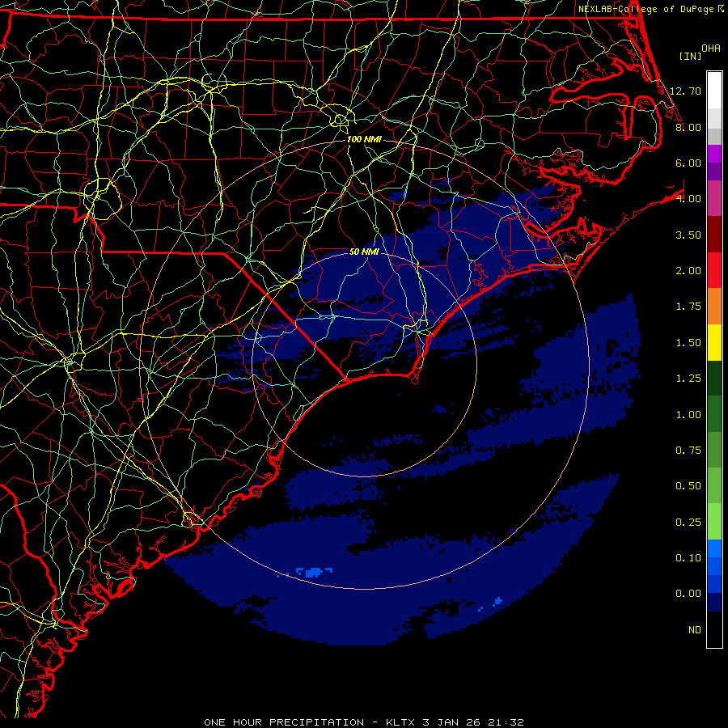Pick the bright magenta legend swatch above 6.00

pyautogui.click(x=714, y=154)
